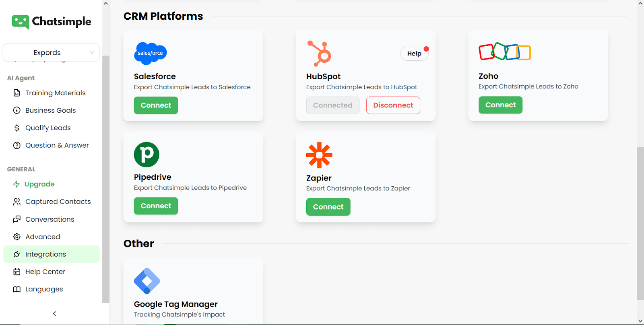This screenshot has width=644, height=325.
Task: Connect the Zoho integration
Action: [500, 105]
